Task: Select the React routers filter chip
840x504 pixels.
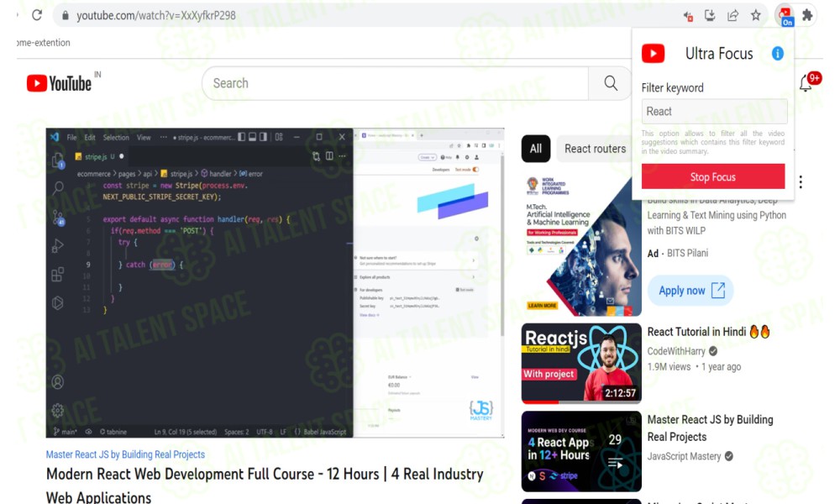Action: pos(596,149)
